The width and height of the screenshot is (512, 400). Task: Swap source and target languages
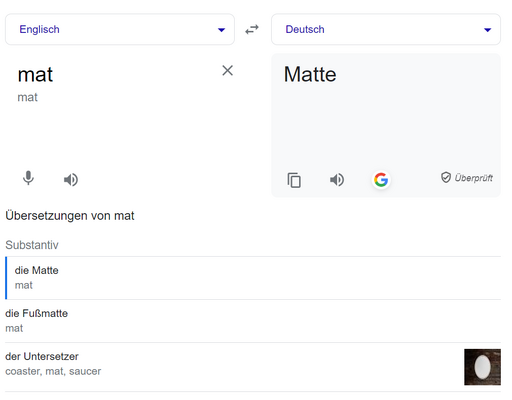(x=252, y=30)
